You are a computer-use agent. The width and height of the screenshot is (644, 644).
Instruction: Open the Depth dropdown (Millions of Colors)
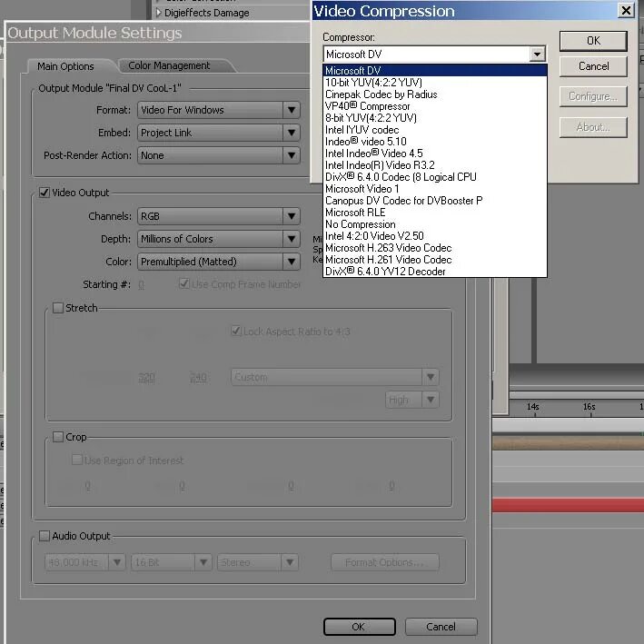point(219,239)
